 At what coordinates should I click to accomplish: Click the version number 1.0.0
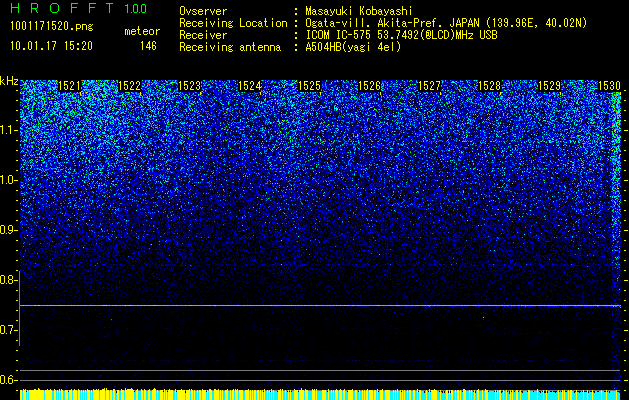coord(136,9)
